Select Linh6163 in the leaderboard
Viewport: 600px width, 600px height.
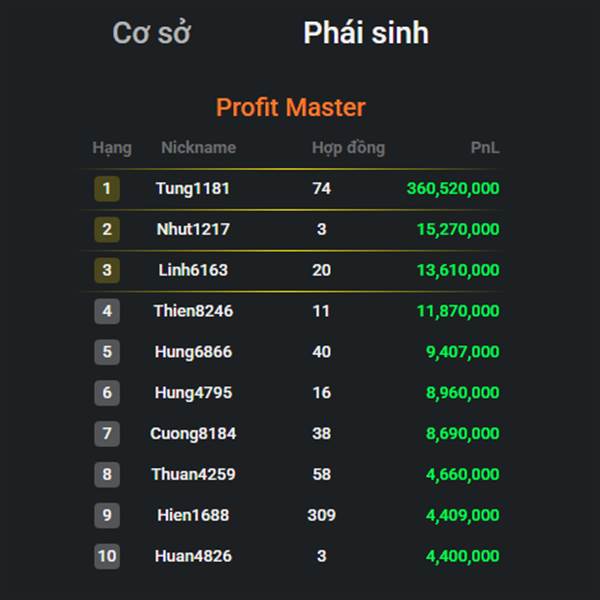(193, 270)
